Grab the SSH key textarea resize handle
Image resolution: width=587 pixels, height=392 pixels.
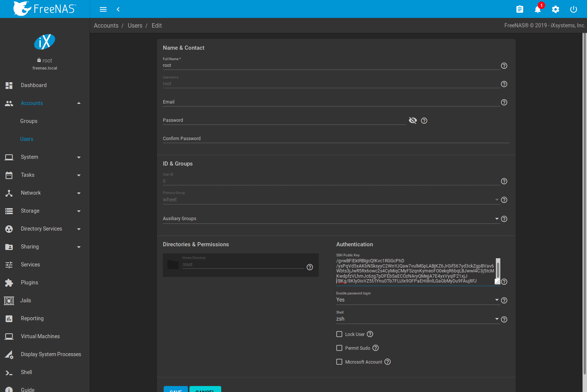click(x=497, y=282)
